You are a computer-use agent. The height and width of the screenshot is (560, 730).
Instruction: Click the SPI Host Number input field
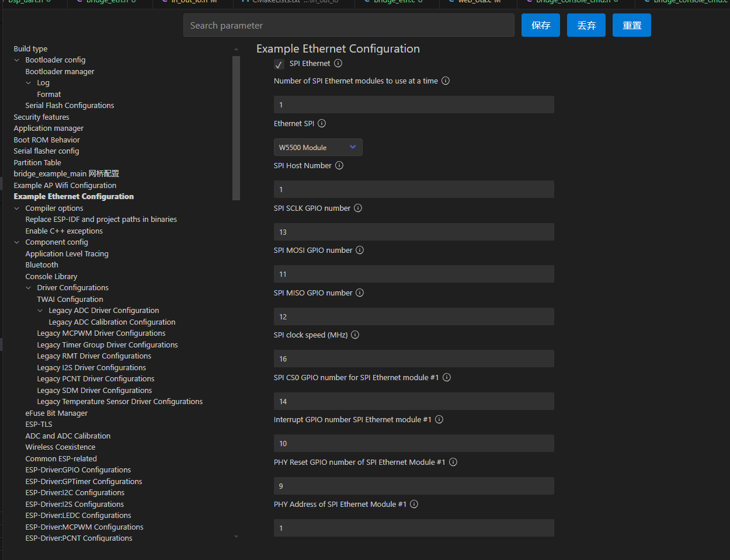coord(414,189)
